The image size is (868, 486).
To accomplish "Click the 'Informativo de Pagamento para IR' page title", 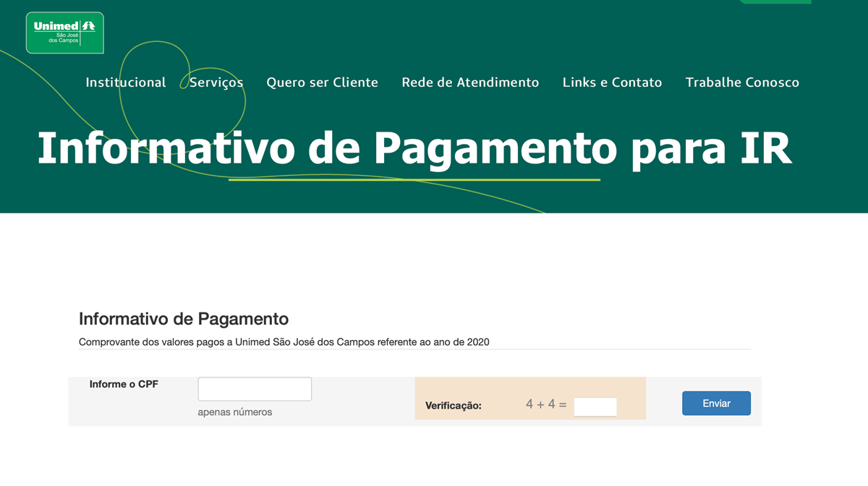I will [414, 148].
